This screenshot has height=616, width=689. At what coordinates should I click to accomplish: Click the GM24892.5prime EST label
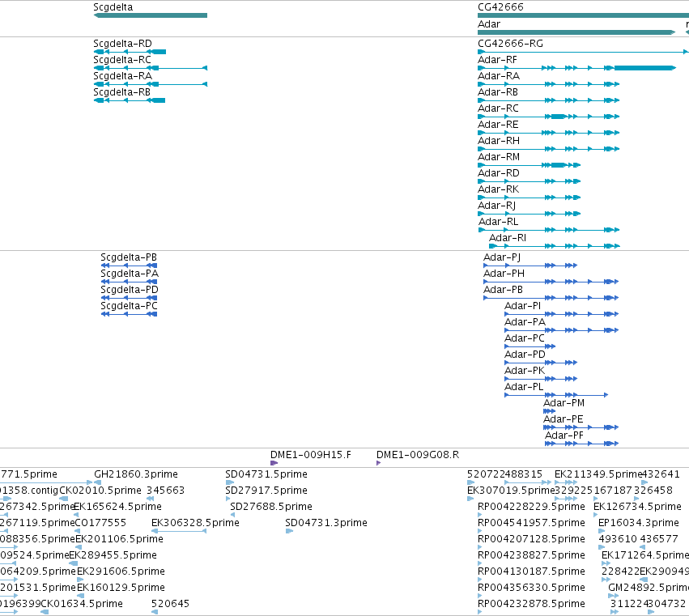click(x=649, y=588)
